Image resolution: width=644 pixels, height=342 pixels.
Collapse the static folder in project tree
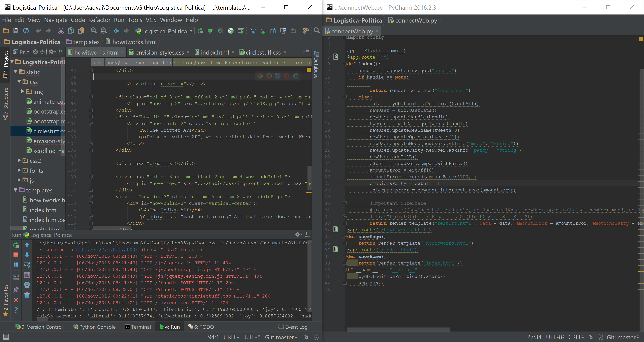click(15, 72)
